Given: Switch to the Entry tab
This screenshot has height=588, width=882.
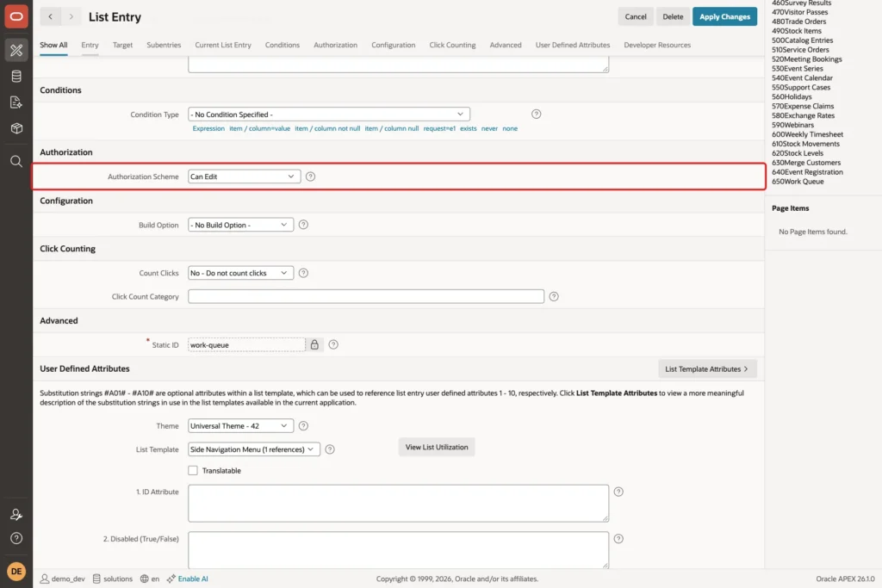Looking at the screenshot, I should [90, 45].
